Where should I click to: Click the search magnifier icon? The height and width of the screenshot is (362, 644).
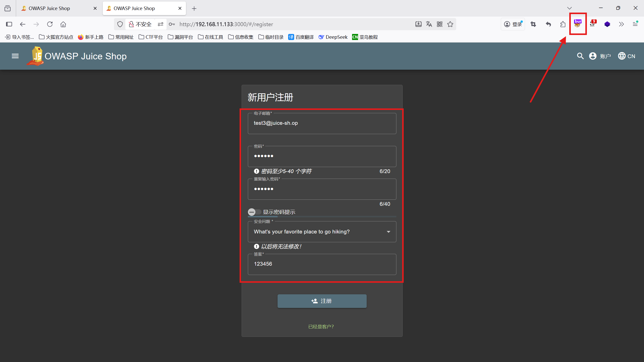(x=580, y=56)
